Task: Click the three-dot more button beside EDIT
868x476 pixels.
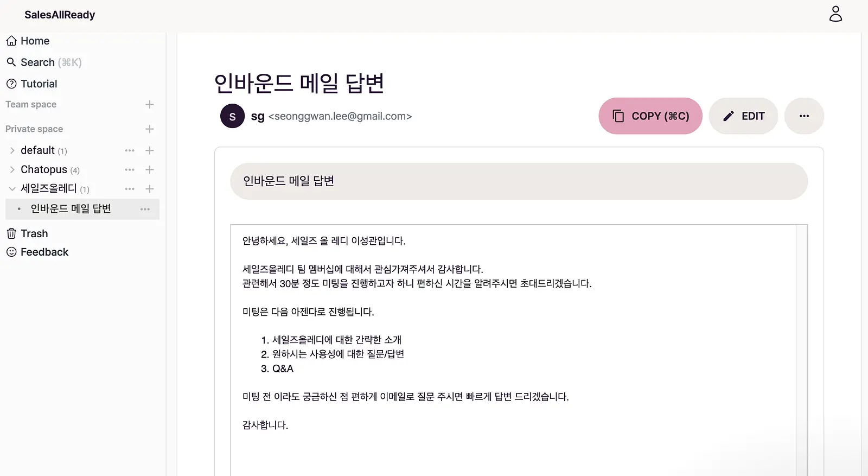Action: (x=804, y=116)
